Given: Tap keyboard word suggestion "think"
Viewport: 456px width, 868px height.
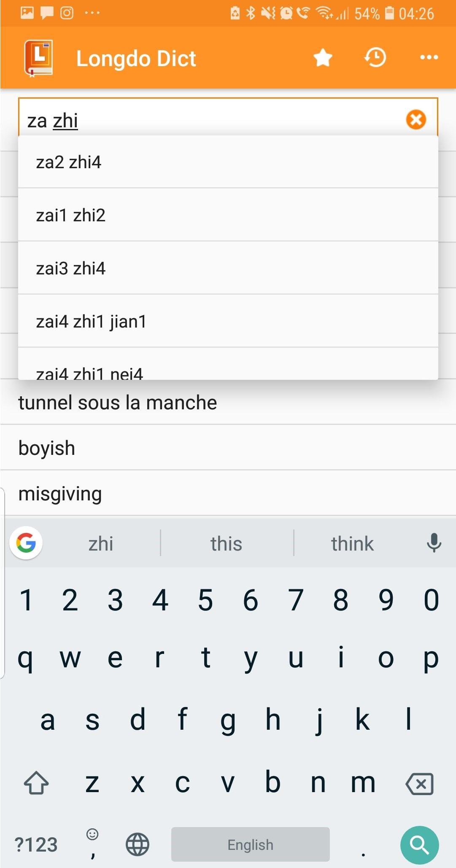Looking at the screenshot, I should [x=352, y=543].
